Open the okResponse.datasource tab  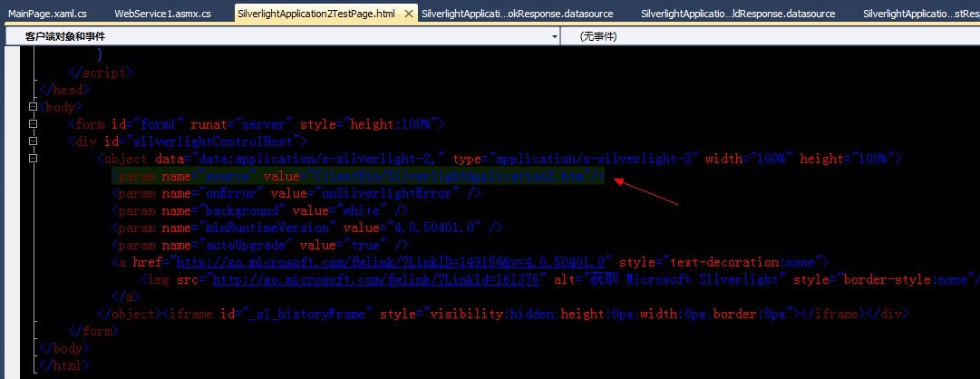(518, 13)
